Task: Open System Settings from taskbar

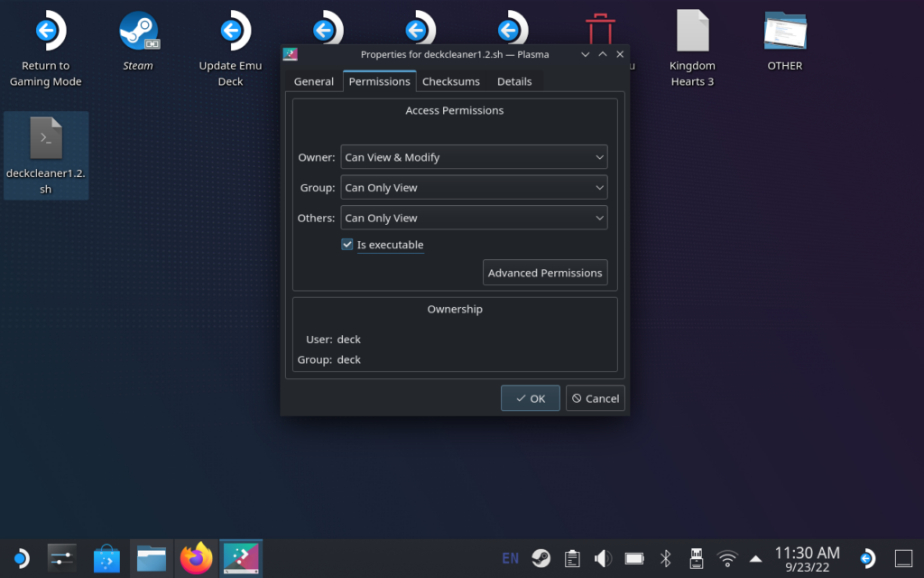Action: point(62,558)
